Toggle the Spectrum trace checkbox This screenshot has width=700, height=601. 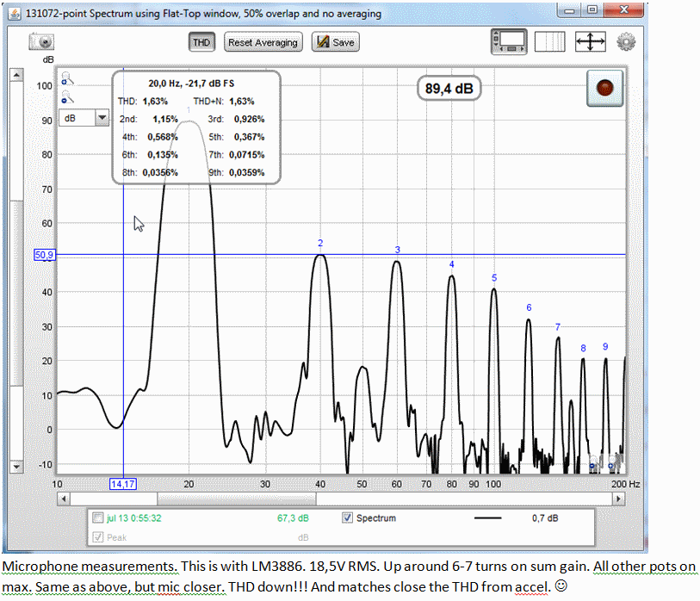347,518
